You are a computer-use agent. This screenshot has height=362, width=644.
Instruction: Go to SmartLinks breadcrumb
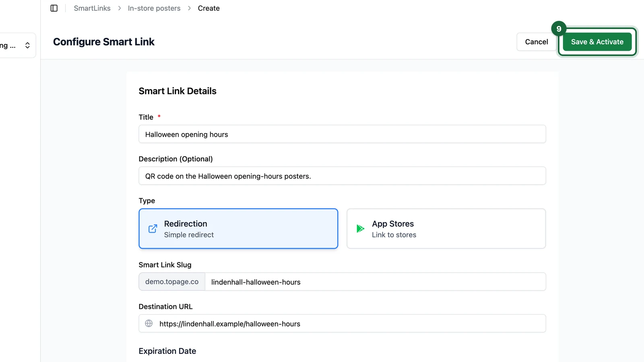click(x=92, y=8)
